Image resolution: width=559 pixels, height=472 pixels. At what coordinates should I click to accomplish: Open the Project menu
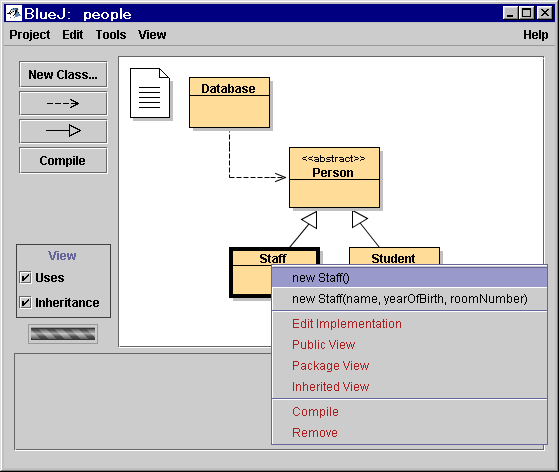click(30, 35)
